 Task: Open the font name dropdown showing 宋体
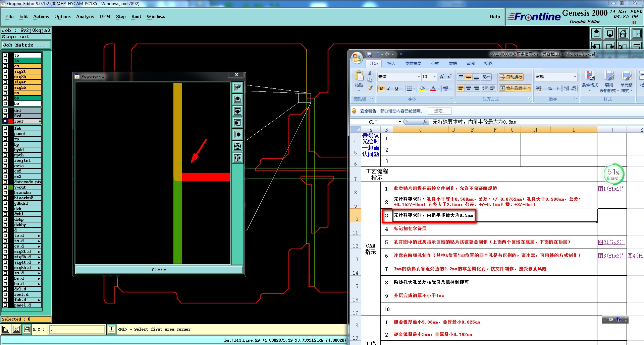(418, 77)
